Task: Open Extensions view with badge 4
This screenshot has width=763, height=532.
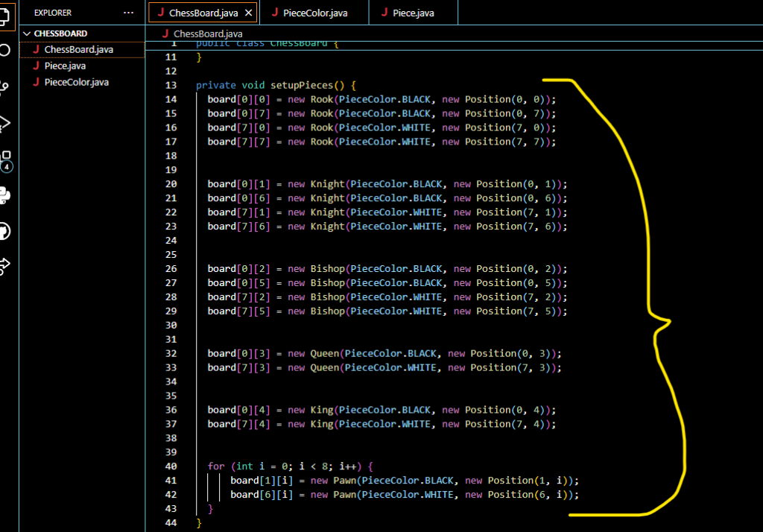Action: click(x=4, y=159)
